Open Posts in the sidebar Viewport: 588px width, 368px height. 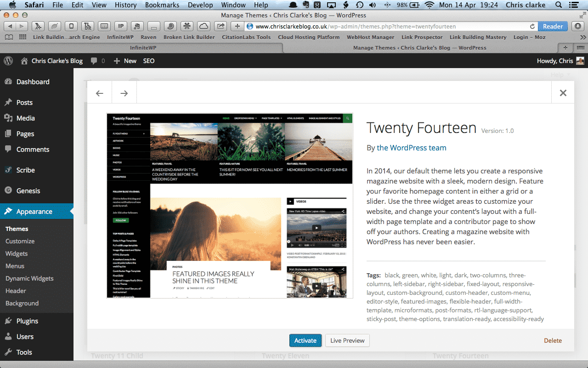click(37, 103)
